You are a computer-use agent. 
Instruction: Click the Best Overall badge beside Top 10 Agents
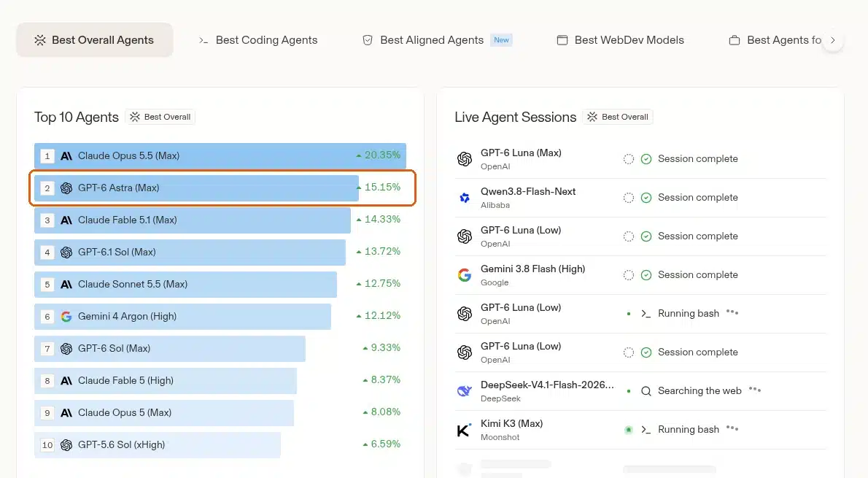tap(160, 117)
